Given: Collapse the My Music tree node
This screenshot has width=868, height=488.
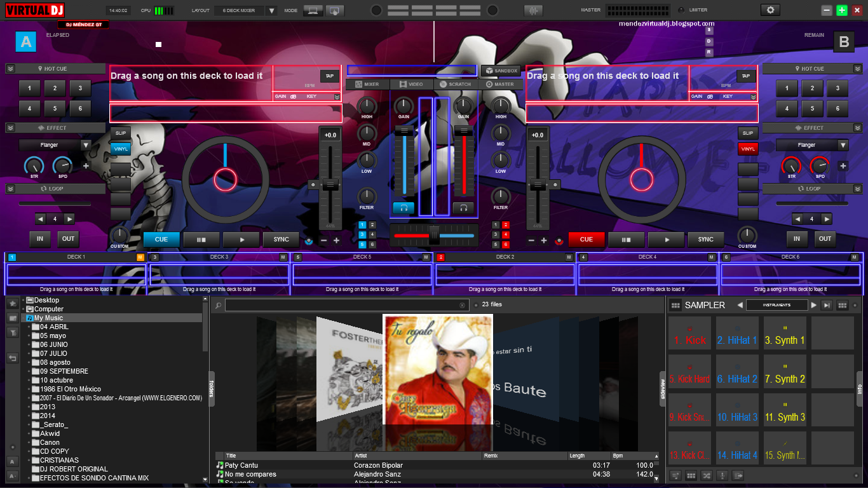Looking at the screenshot, I should pyautogui.click(x=24, y=318).
